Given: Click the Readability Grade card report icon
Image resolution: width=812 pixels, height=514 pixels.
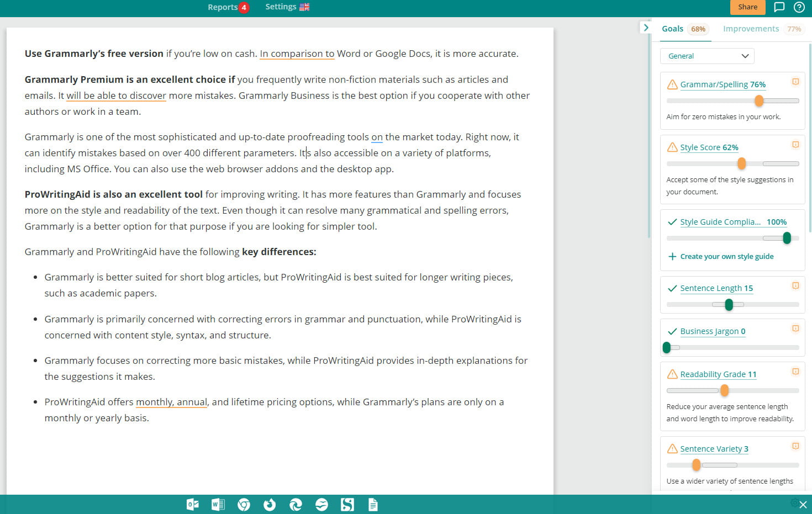Looking at the screenshot, I should (x=795, y=372).
